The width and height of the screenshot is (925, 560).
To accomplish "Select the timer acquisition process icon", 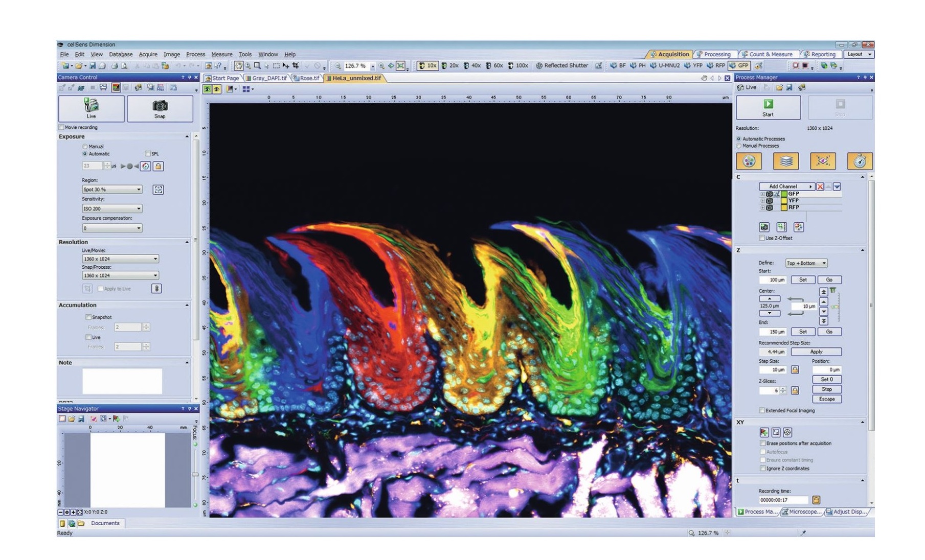I will click(860, 161).
